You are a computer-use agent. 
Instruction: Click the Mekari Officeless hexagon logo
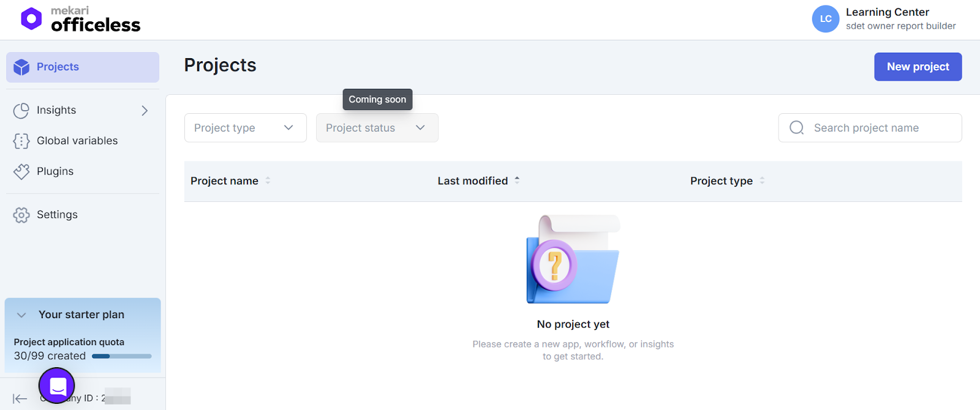[x=31, y=19]
